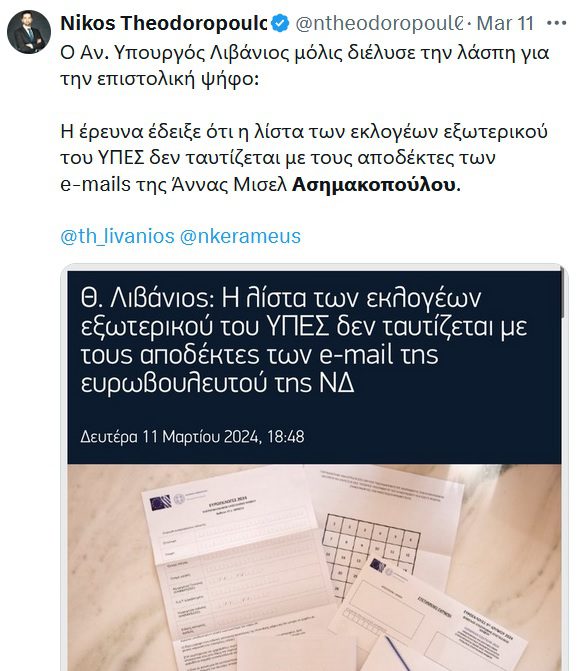Open the Θ. Λιβάνιος article headline
This screenshot has height=671, width=582.
pyautogui.click(x=303, y=340)
